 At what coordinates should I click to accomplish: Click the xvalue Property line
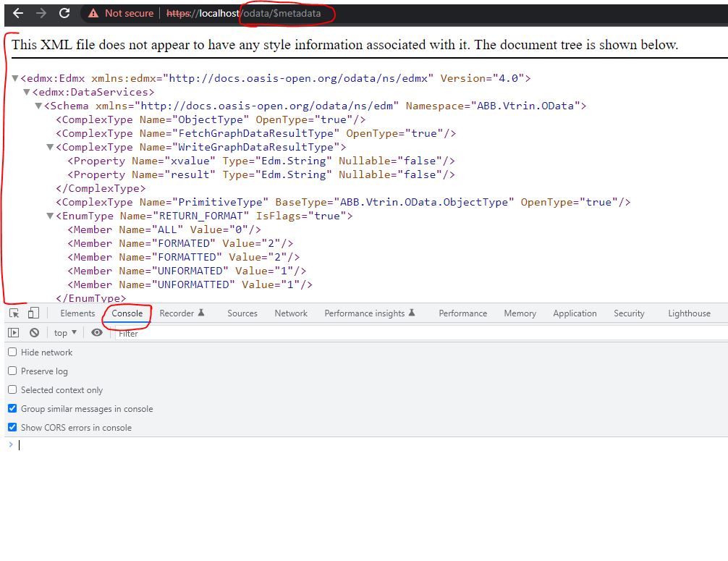pyautogui.click(x=261, y=161)
